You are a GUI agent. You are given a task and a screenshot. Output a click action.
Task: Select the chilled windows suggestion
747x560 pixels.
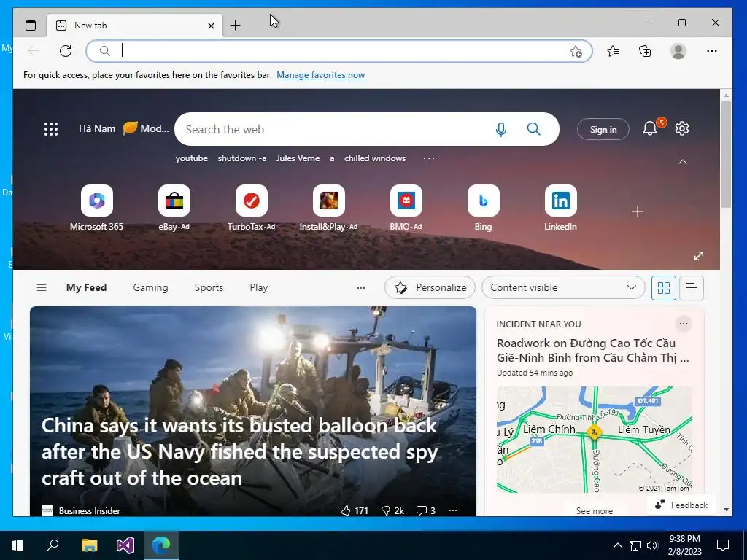coord(375,158)
